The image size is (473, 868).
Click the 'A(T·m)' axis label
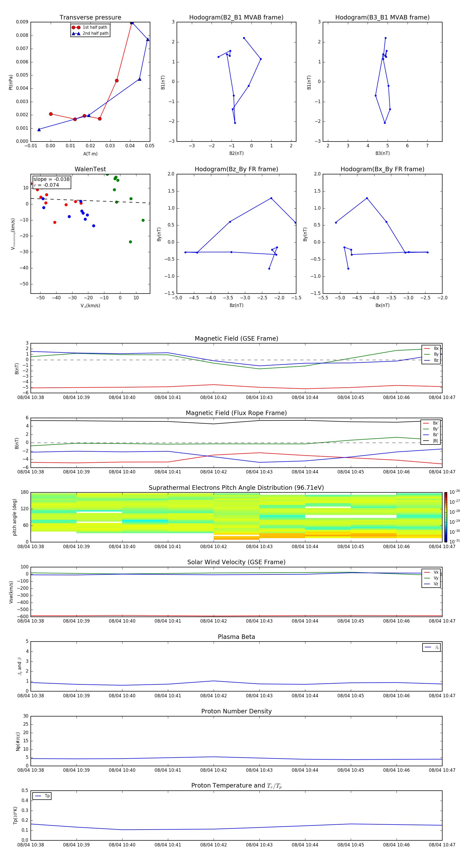(x=90, y=154)
